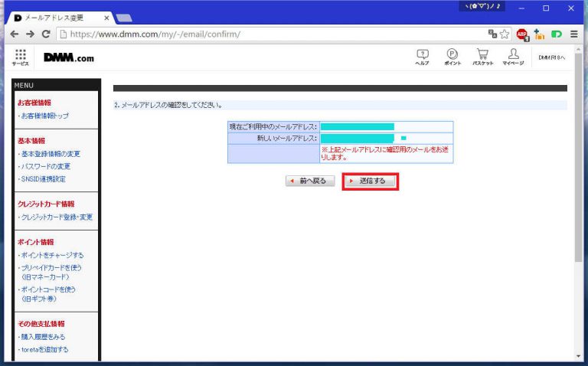Image resolution: width=588 pixels, height=366 pixels.
Task: Click the クレジットカード情報 heading
Action: click(x=46, y=204)
